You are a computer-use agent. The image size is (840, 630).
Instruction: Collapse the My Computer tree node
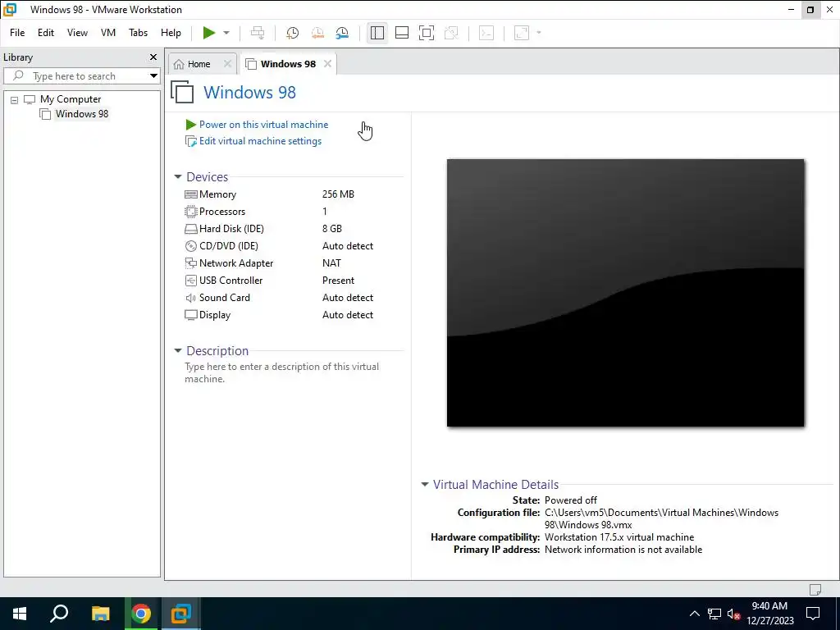15,99
